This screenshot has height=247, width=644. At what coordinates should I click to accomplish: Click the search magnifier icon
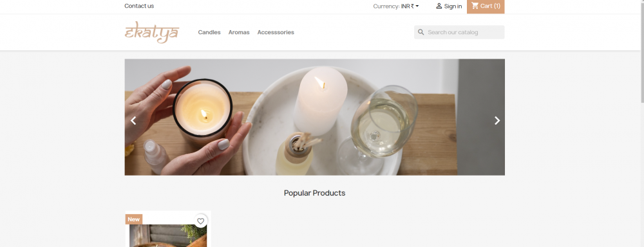click(421, 32)
